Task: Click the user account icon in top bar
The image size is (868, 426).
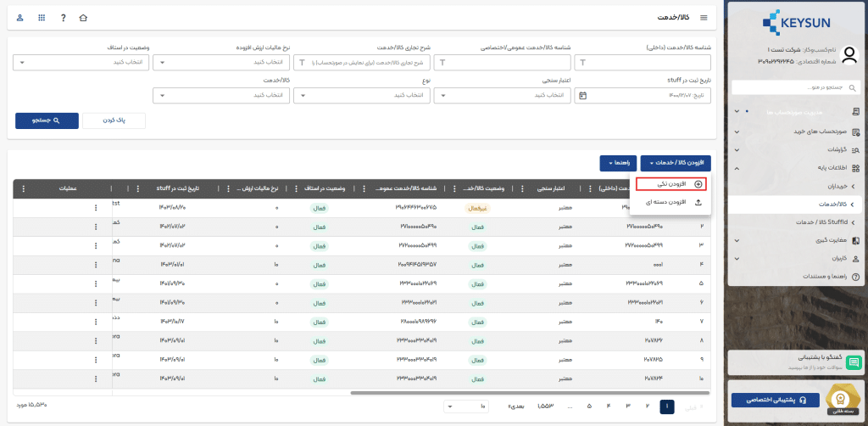Action: click(x=19, y=18)
